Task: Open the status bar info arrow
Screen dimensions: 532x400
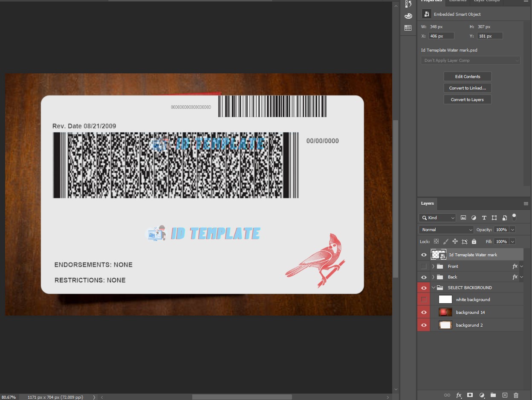Action: (x=94, y=397)
